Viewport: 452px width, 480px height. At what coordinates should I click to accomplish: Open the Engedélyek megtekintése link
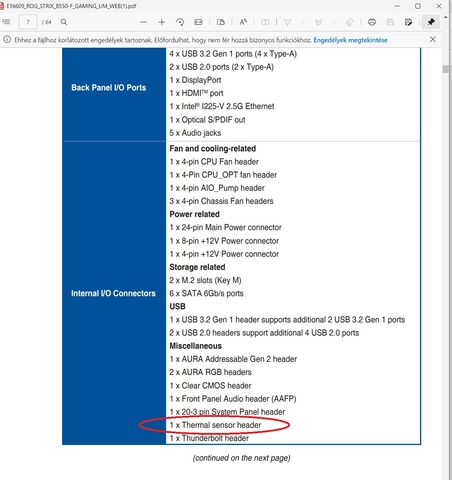coord(350,40)
